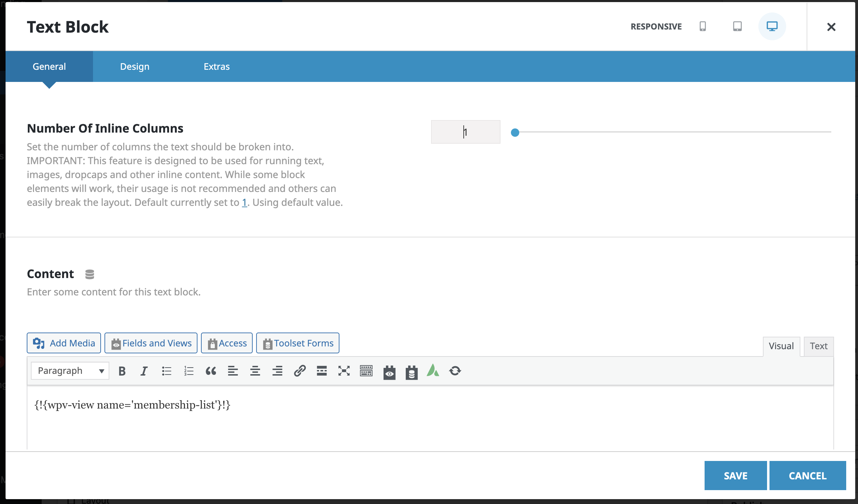Click the Fields and Views toolbar icon

[389, 372]
